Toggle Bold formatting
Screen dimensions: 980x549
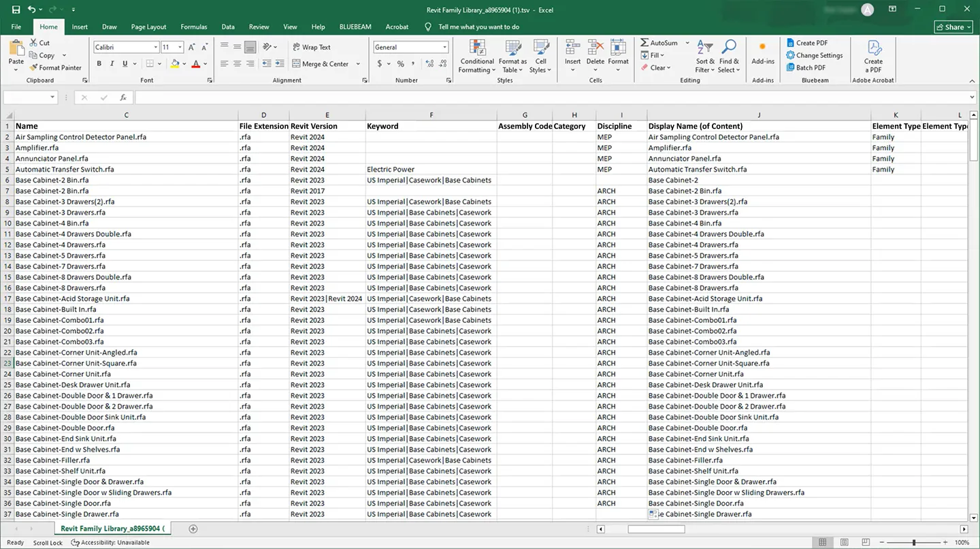(99, 64)
